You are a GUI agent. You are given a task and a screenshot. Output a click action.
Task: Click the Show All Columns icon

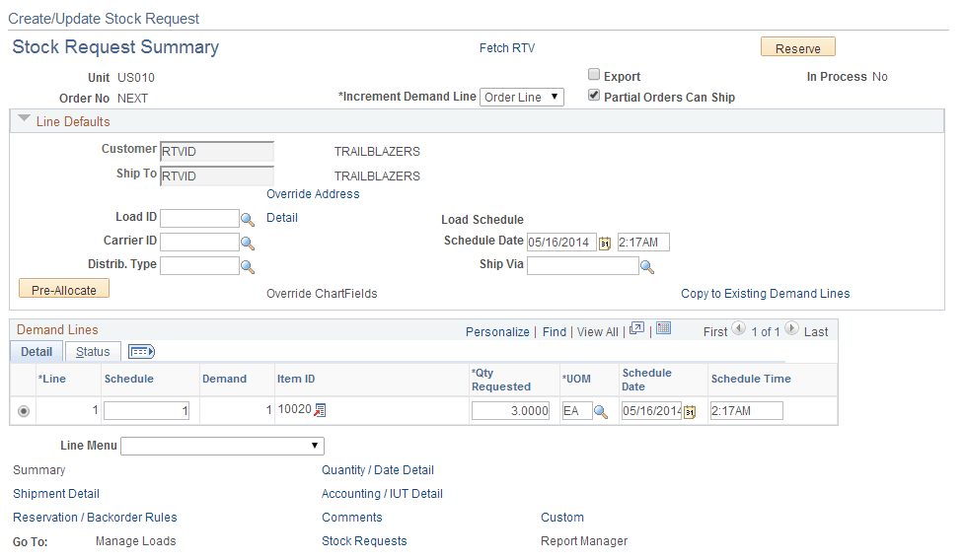(141, 352)
